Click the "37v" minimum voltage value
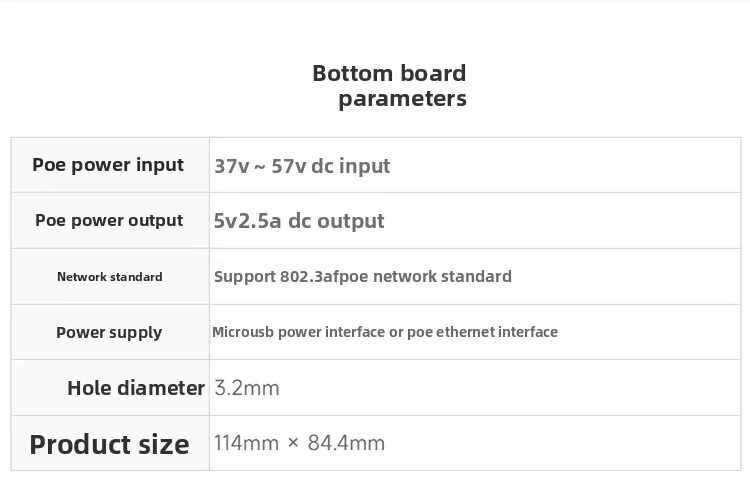Image resolution: width=750 pixels, height=501 pixels. tap(231, 166)
